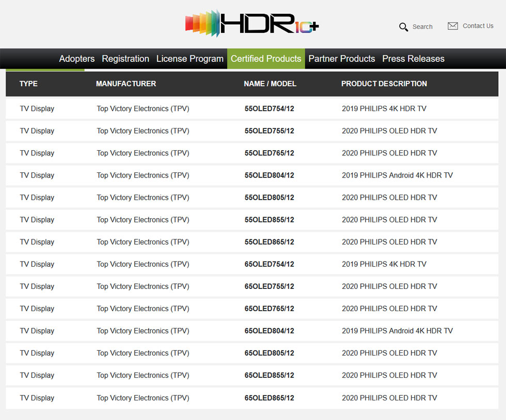Image resolution: width=506 pixels, height=420 pixels.
Task: Click the HDR10+ logo
Action: [252, 23]
